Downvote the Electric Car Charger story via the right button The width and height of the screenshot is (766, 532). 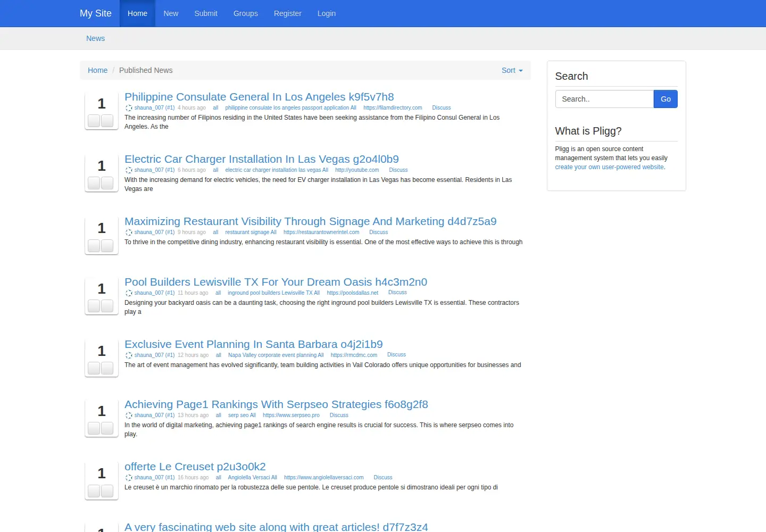click(107, 183)
